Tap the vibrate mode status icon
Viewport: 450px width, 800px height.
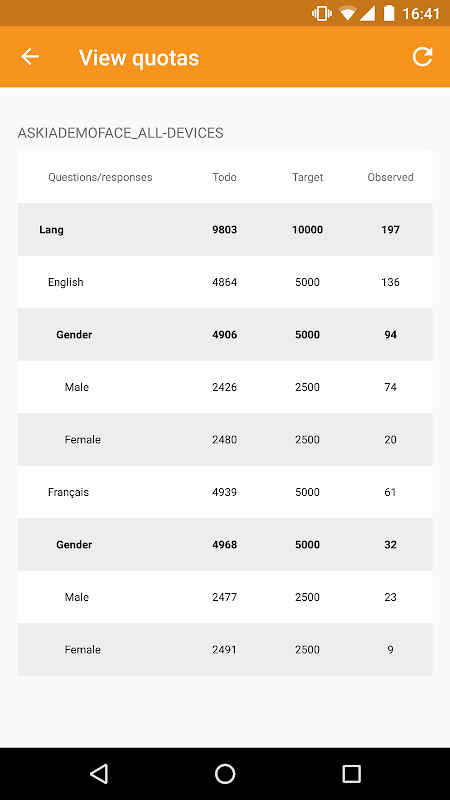[321, 13]
